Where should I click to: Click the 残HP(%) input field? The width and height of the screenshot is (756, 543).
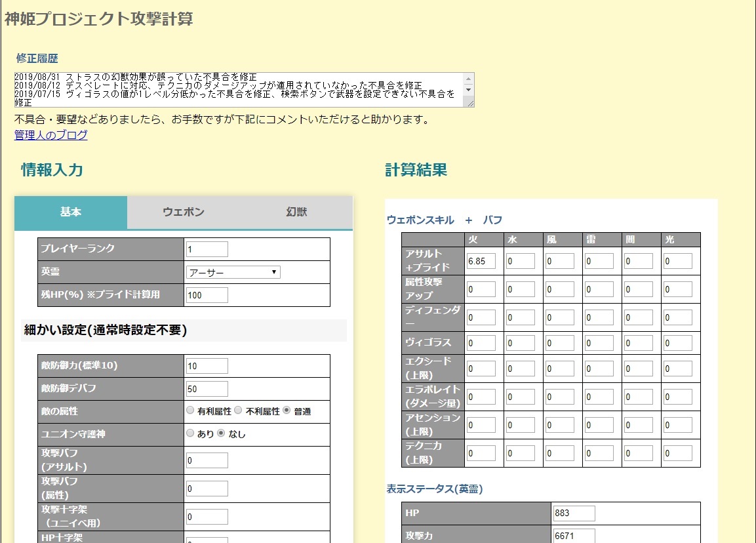pos(207,295)
